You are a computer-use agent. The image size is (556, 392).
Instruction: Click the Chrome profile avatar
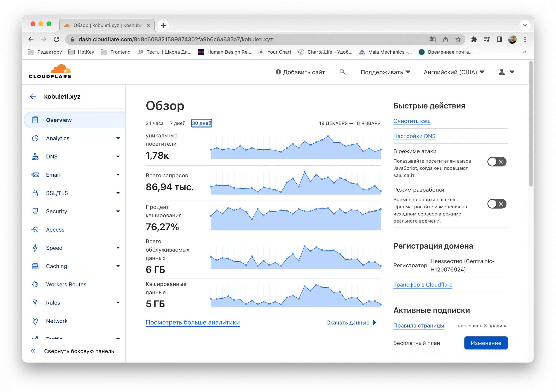(x=512, y=39)
